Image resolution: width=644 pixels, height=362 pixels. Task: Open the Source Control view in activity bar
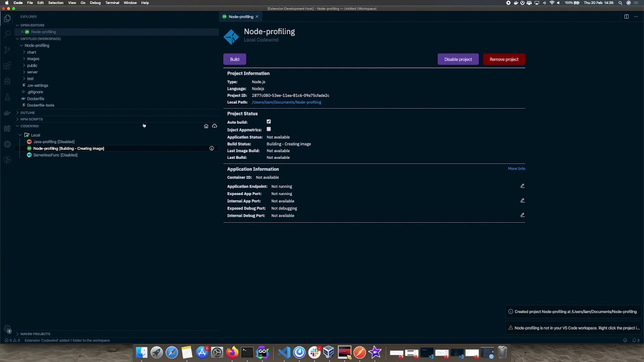click(7, 50)
